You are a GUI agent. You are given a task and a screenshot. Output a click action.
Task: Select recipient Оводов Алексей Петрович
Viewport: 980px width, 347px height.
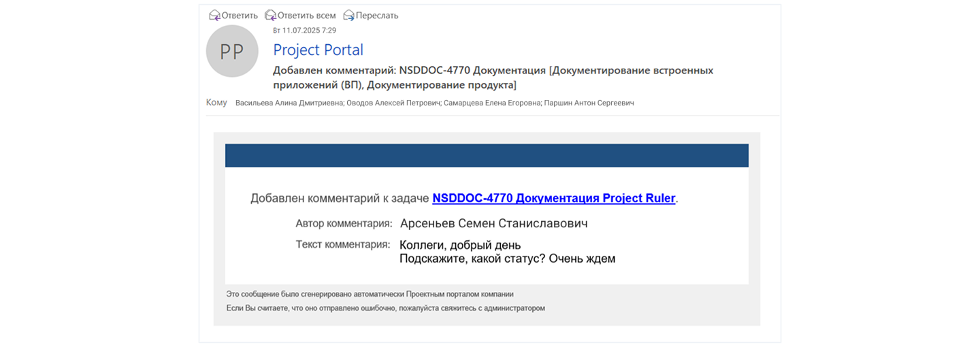pyautogui.click(x=393, y=103)
